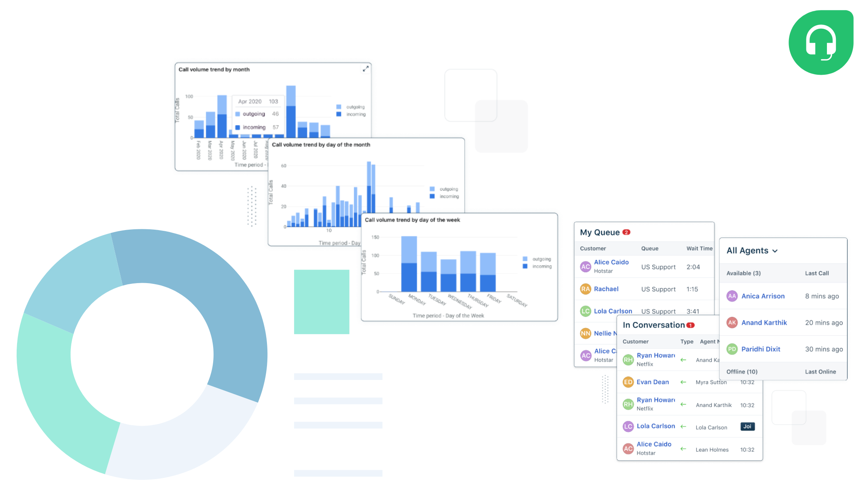Open Anand Karthik's link in All Agents
868x488 pixels.
[x=764, y=323]
